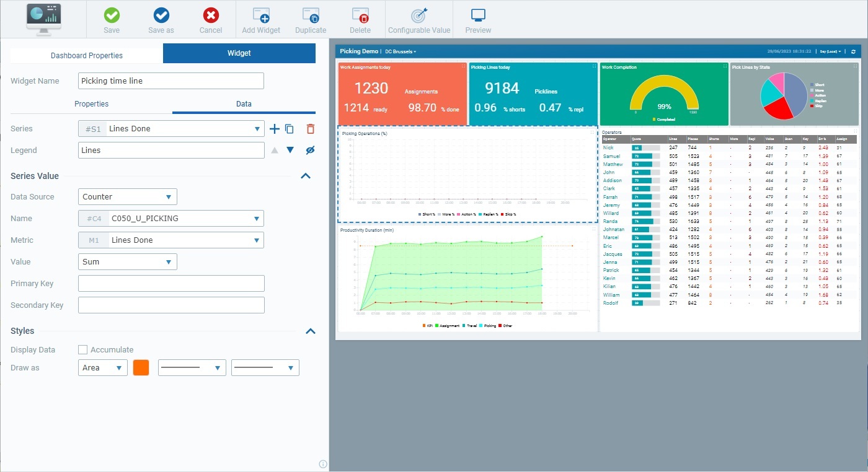Open the Data Source Counter dropdown
Viewport: 868px width, 472px height.
(127, 196)
